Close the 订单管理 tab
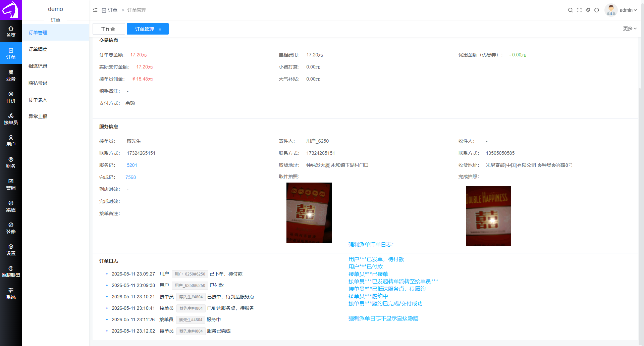 [160, 30]
